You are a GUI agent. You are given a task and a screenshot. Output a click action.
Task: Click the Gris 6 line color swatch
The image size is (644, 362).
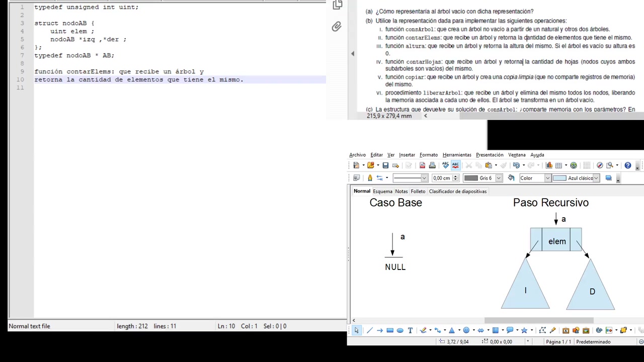(x=471, y=178)
